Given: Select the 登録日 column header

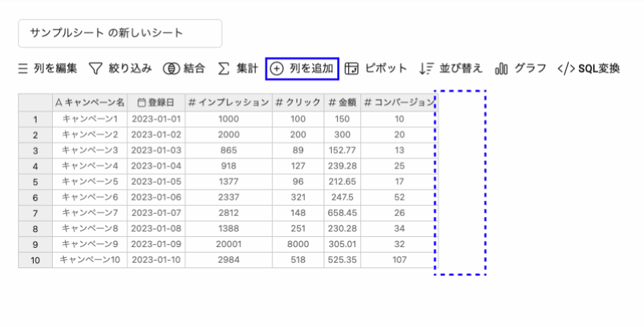Looking at the screenshot, I should tap(156, 102).
